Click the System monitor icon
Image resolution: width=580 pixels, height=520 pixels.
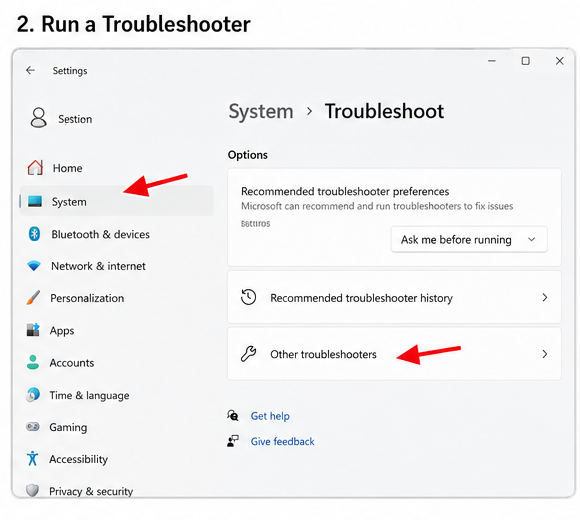tap(35, 202)
